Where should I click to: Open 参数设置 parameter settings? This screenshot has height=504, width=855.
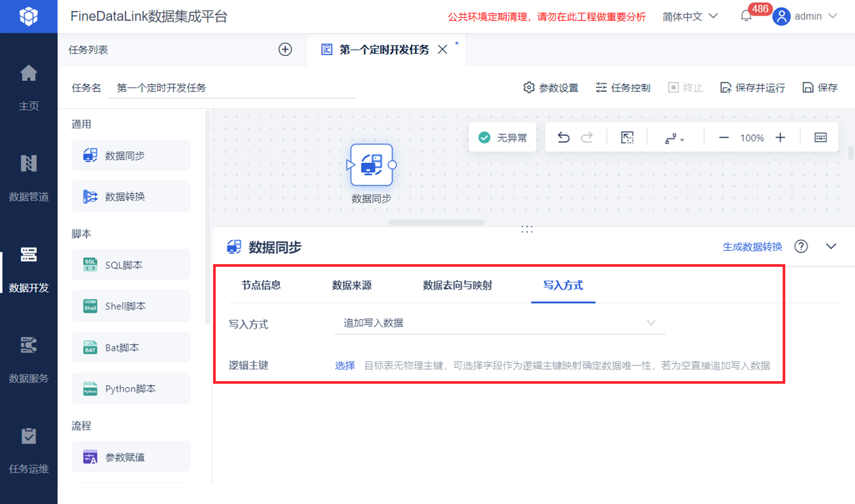550,87
